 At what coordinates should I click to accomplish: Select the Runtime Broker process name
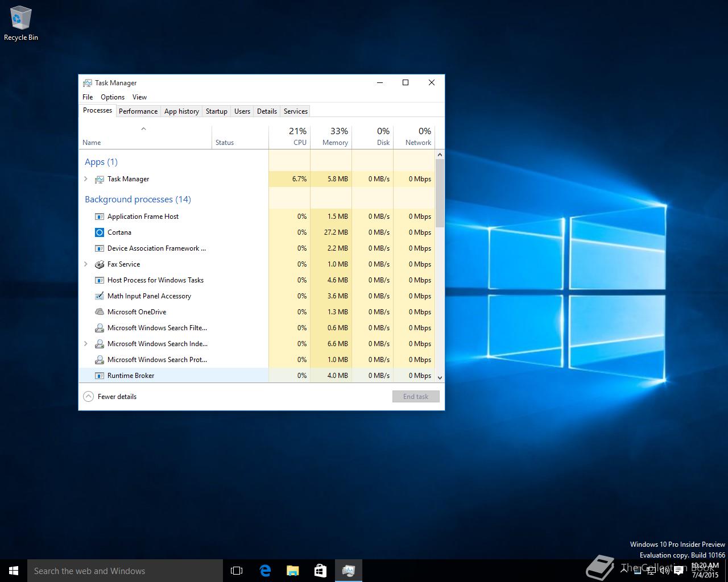click(x=131, y=376)
